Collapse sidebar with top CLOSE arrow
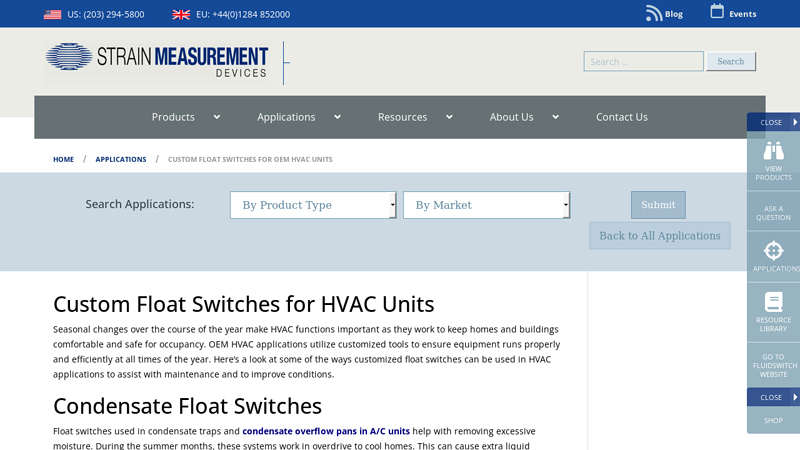800x450 pixels. click(x=795, y=122)
